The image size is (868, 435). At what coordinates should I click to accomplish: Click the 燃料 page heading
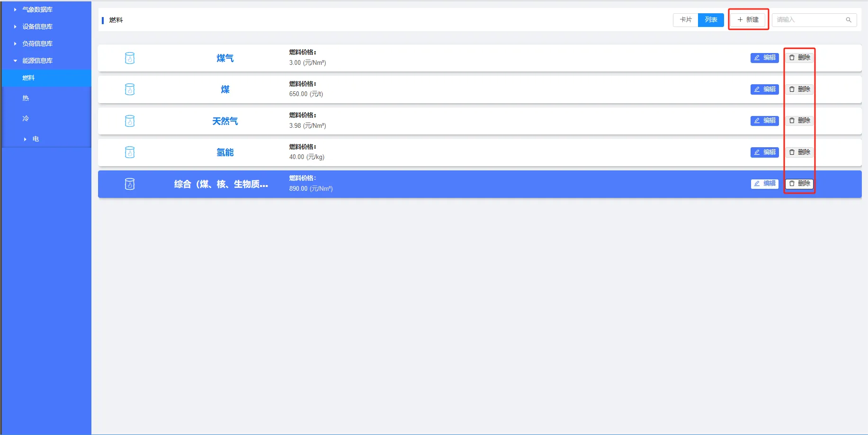click(116, 20)
